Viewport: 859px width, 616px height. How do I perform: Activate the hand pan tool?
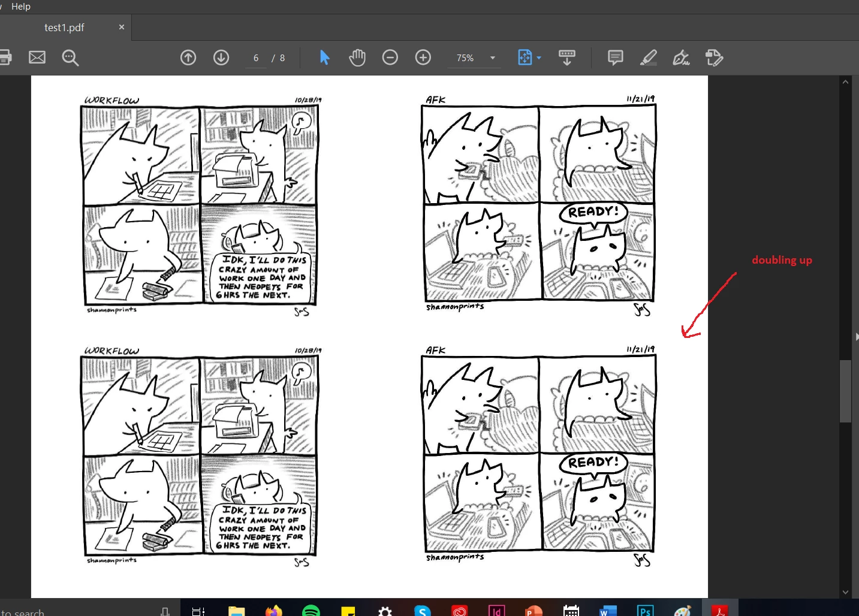(x=357, y=58)
